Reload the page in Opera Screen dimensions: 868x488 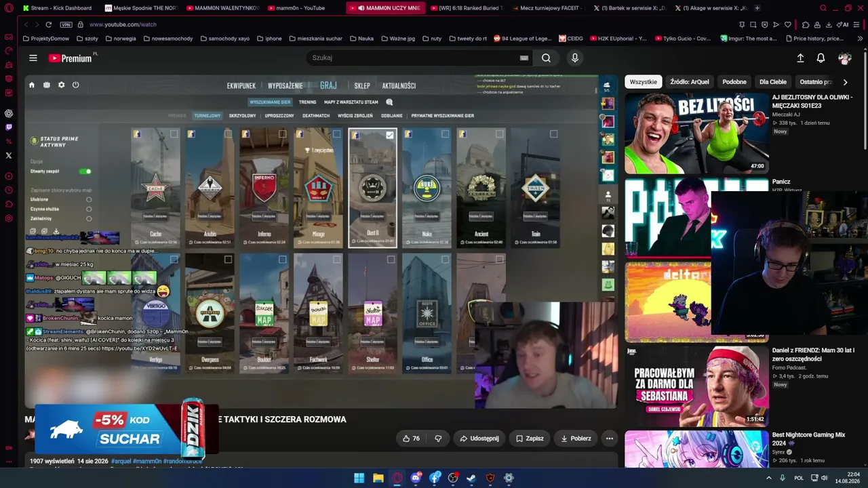pyautogui.click(x=48, y=24)
